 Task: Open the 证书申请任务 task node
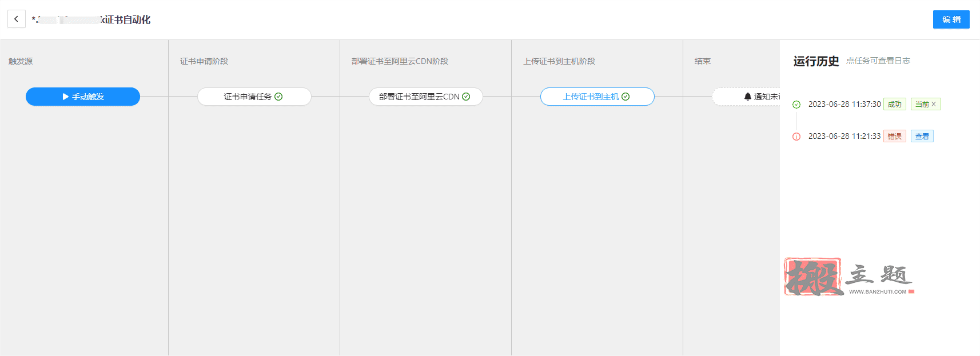point(254,97)
